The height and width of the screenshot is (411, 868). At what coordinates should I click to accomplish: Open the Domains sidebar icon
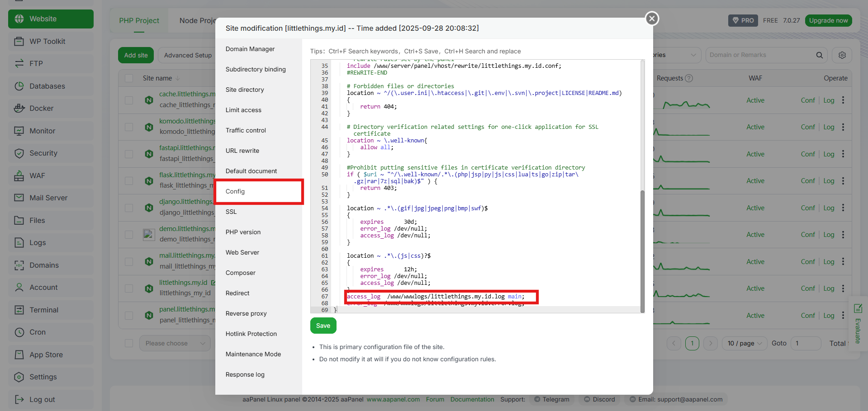[x=19, y=265]
